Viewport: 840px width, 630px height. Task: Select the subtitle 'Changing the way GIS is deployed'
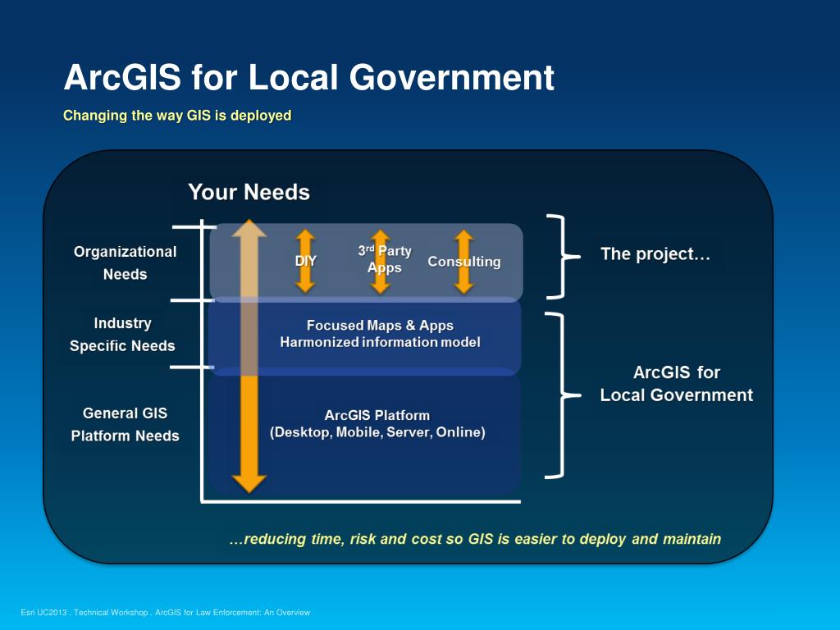177,116
